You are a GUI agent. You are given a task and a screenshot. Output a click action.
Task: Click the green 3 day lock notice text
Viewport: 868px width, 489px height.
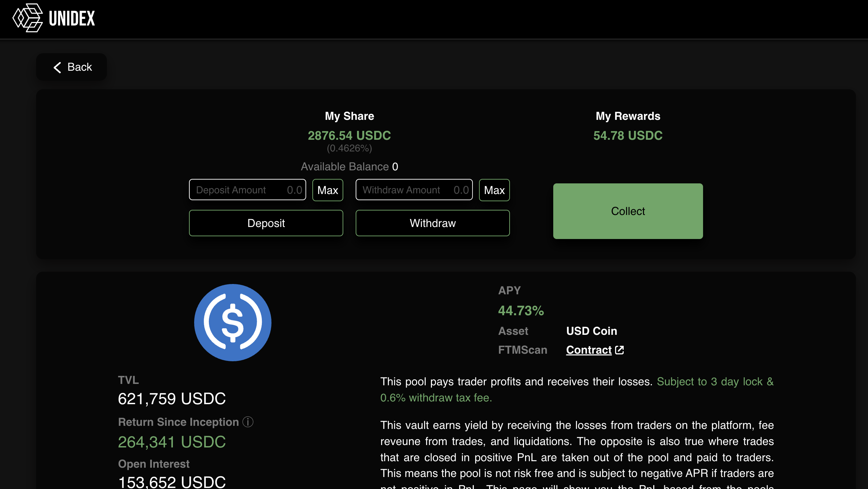[x=715, y=382]
